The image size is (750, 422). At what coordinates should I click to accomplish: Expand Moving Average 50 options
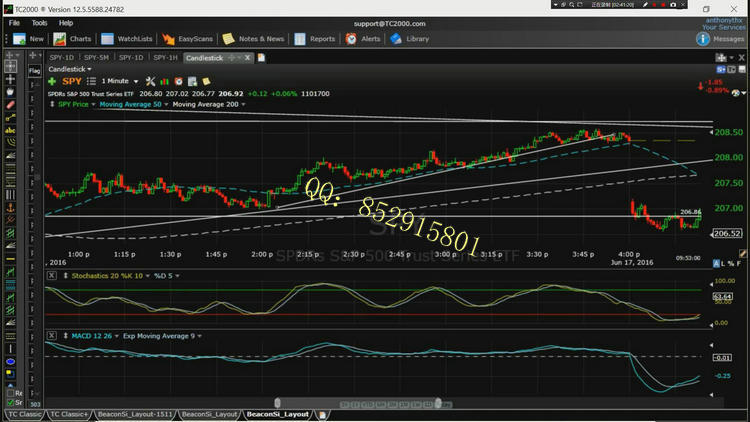pos(133,104)
